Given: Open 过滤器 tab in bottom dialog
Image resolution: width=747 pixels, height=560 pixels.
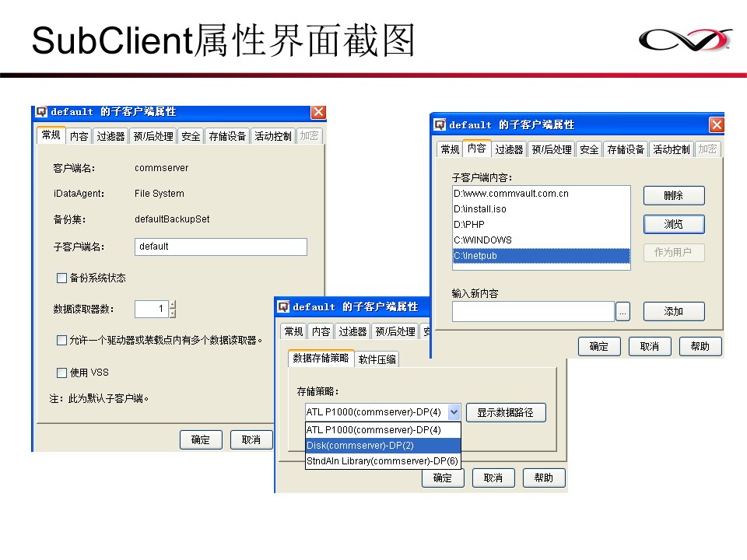Looking at the screenshot, I should (x=352, y=331).
